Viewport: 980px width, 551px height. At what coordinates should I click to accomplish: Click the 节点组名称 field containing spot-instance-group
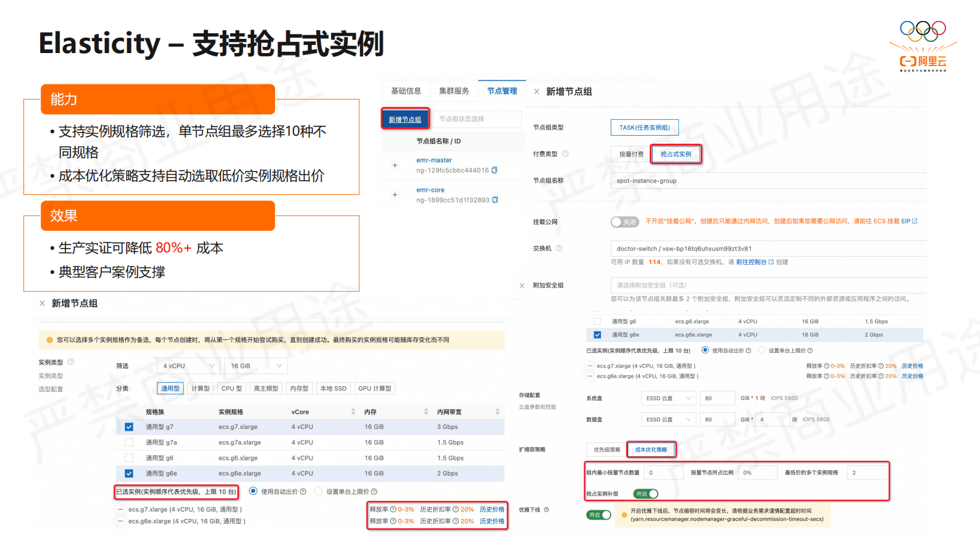[768, 181]
